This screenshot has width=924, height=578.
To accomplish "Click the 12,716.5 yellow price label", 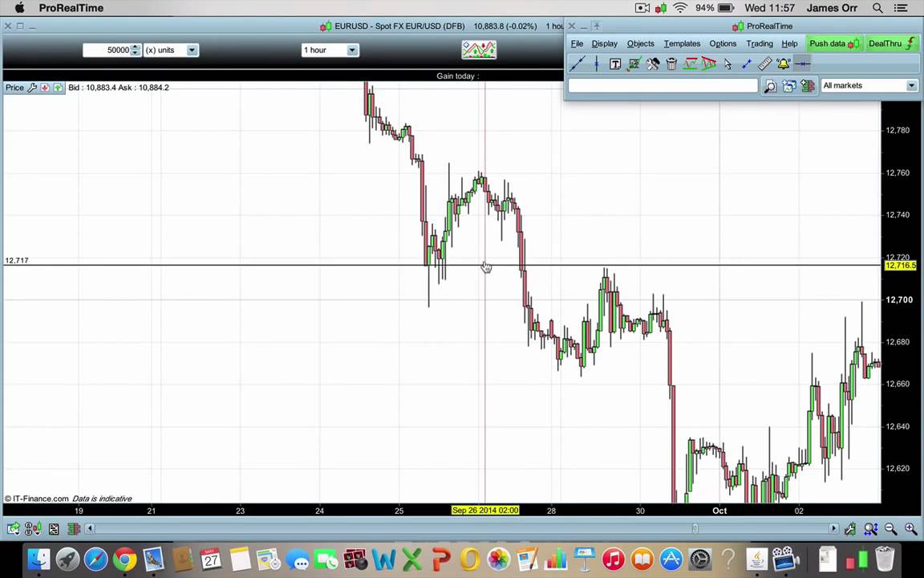I will click(x=901, y=266).
